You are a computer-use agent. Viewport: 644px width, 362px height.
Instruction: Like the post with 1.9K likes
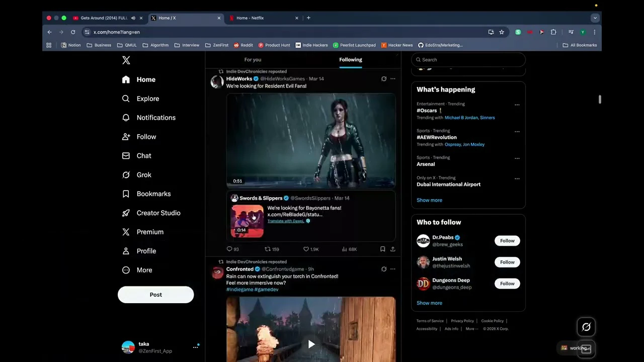coord(310,249)
